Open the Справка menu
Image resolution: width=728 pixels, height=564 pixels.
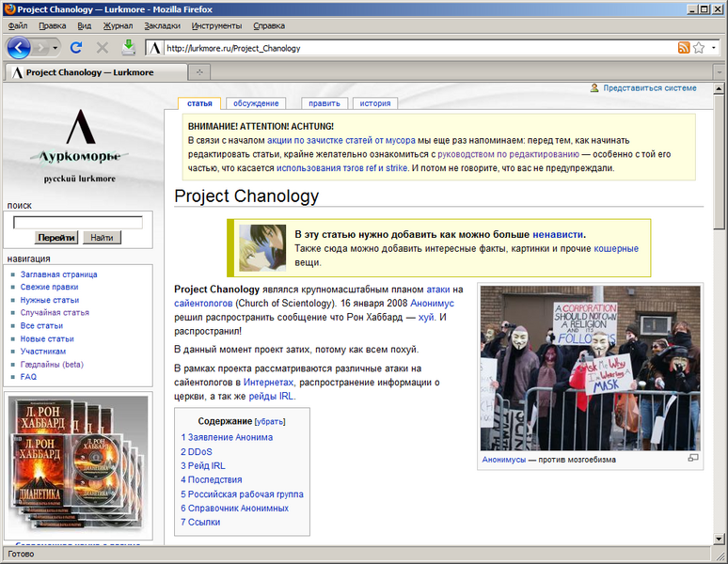pos(269,25)
